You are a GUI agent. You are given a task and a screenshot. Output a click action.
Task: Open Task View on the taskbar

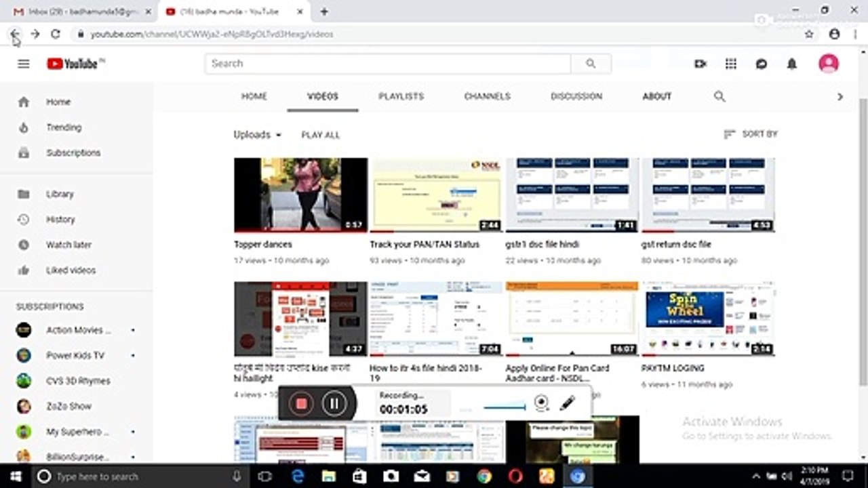tap(265, 476)
